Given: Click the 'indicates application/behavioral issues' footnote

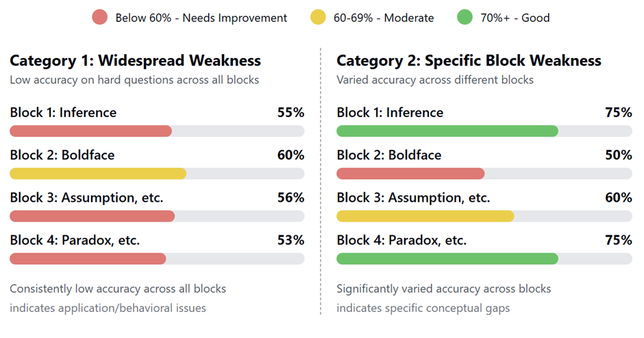Looking at the screenshot, I should coord(108,308).
